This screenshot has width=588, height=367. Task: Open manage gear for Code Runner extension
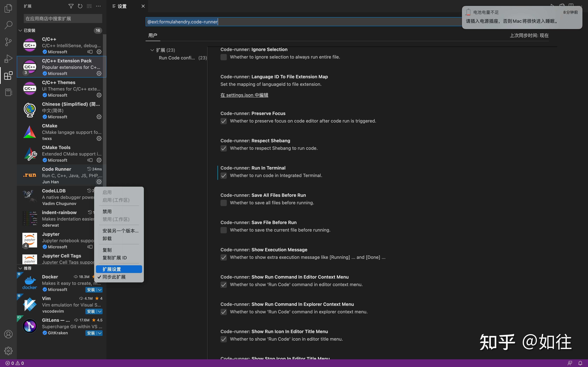pyautogui.click(x=99, y=182)
